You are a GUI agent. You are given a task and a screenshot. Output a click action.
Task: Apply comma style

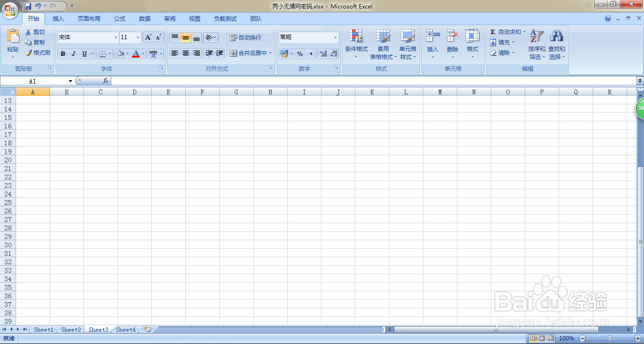[x=311, y=54]
